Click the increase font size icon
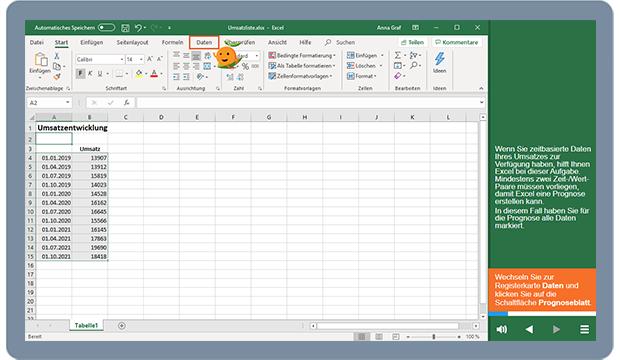620x360 pixels. coord(150,59)
